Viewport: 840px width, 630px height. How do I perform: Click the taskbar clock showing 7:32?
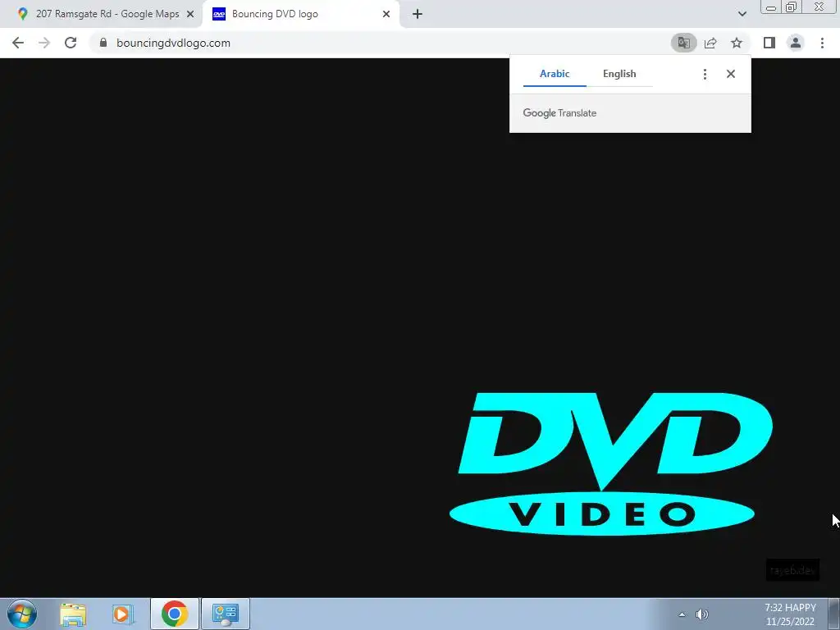coord(790,614)
